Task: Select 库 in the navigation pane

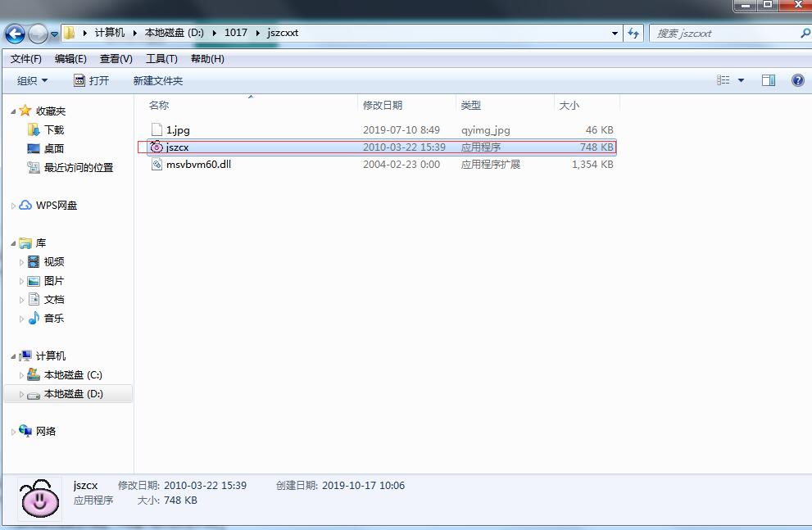Action: pos(40,242)
